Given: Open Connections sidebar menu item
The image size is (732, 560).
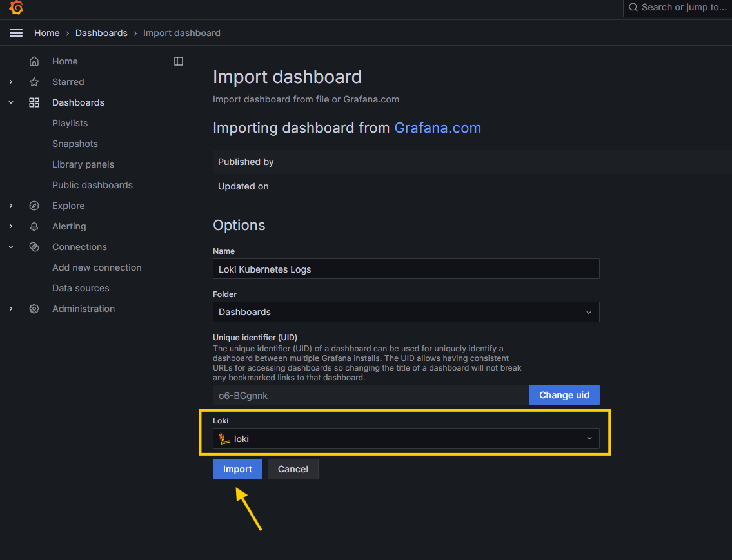Looking at the screenshot, I should coord(79,247).
